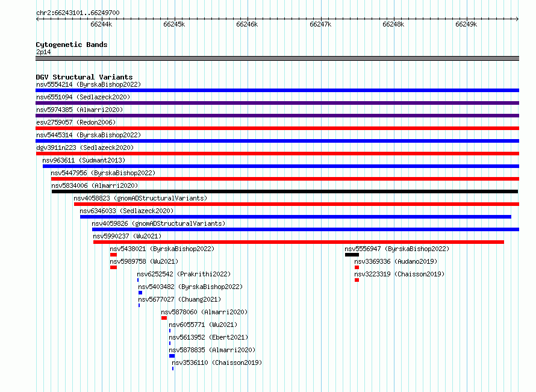Click the nsv3369336 (Audano2019) label
536x392 pixels.
tap(396, 261)
